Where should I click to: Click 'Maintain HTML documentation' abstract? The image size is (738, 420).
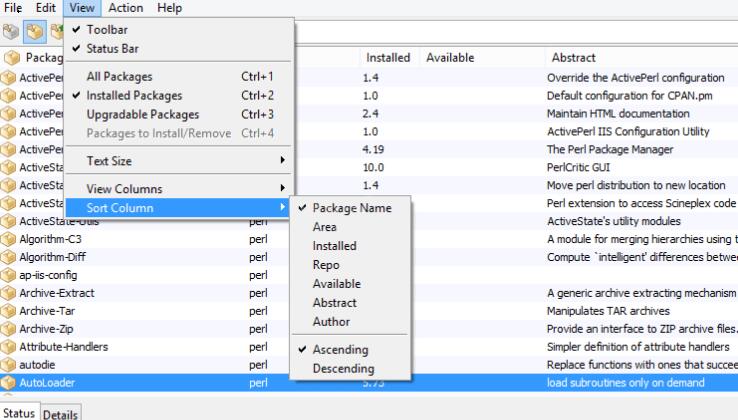(618, 114)
